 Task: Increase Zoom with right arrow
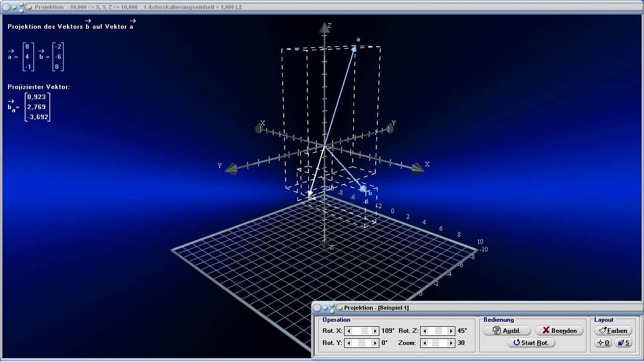(x=452, y=343)
